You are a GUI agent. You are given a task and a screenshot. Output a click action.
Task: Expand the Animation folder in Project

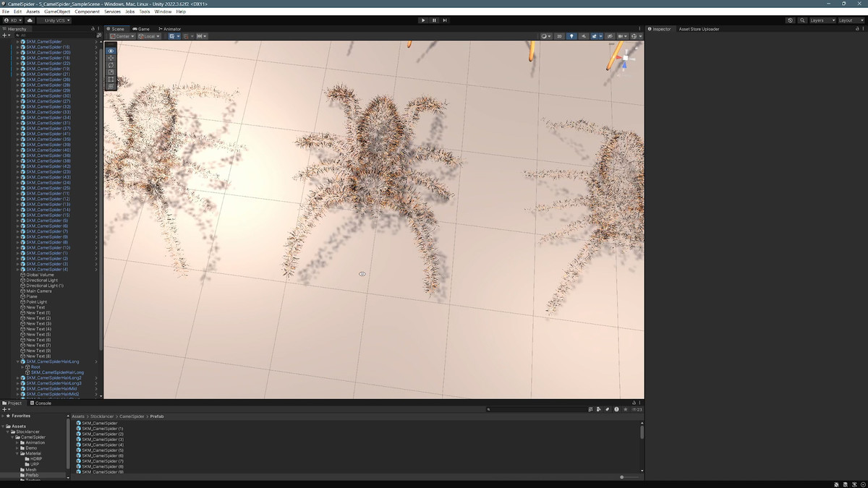pos(17,442)
